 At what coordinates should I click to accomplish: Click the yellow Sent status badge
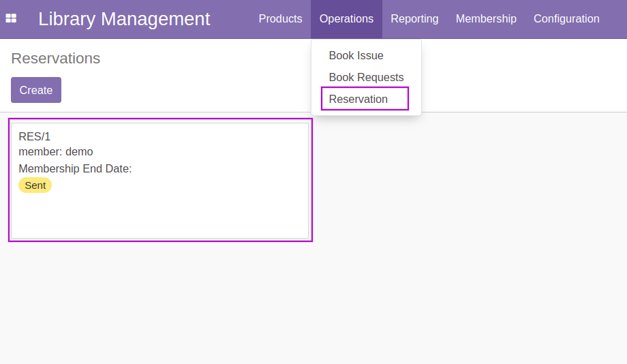(x=35, y=185)
